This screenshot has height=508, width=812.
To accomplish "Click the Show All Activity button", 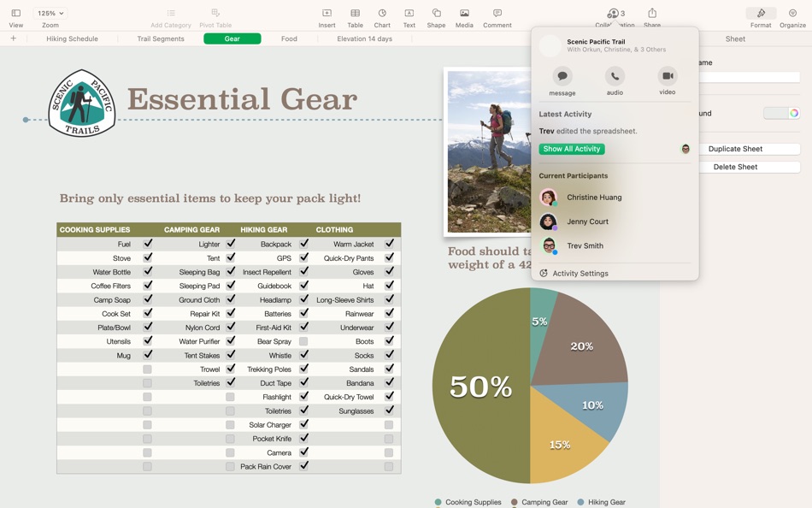I will point(572,149).
